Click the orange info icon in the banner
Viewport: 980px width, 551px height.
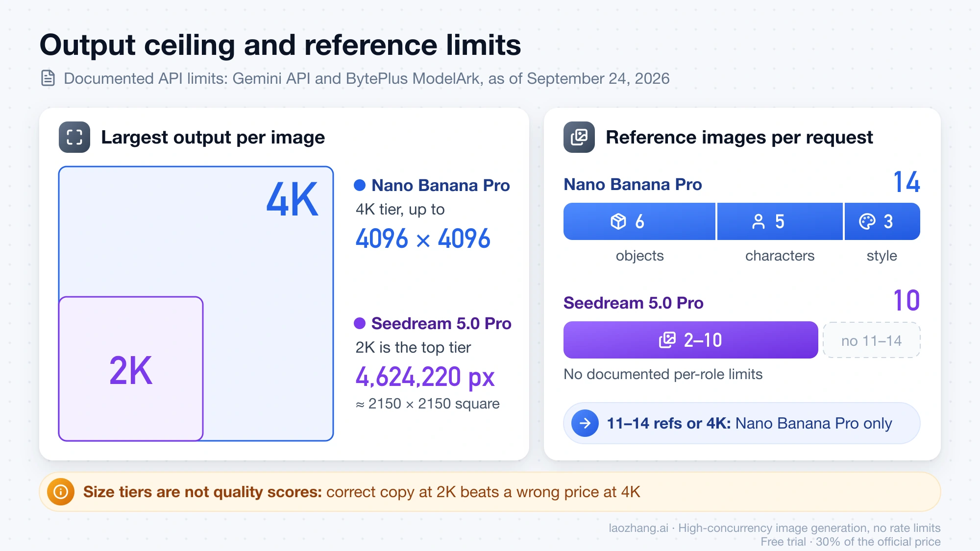61,492
